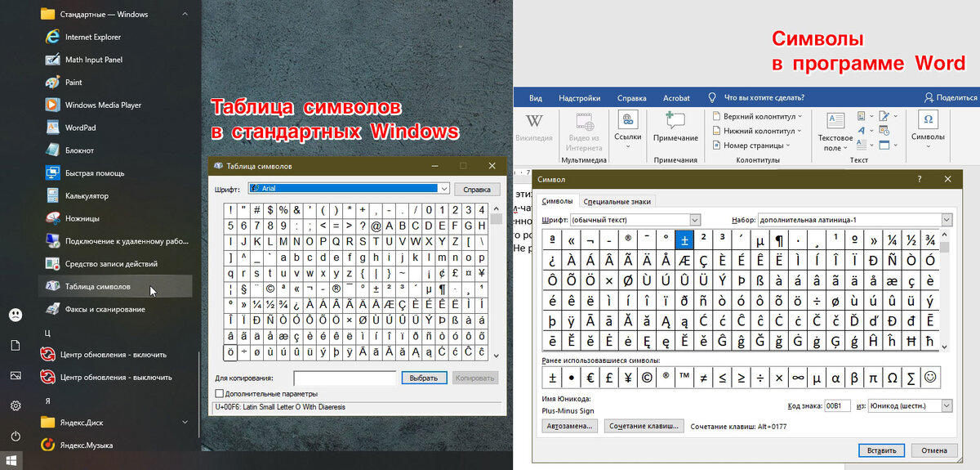
Task: Open Ссылки group in Word ribbon
Action: point(627,128)
